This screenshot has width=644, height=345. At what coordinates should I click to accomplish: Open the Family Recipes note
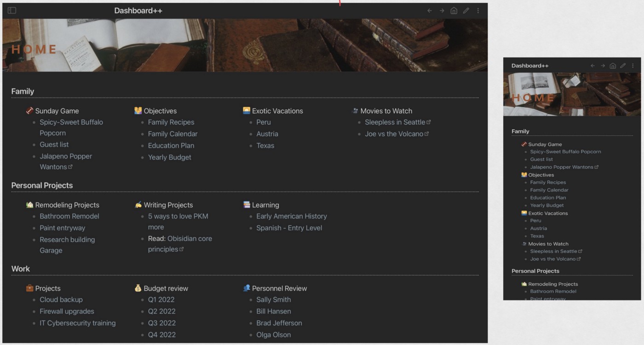click(x=171, y=122)
